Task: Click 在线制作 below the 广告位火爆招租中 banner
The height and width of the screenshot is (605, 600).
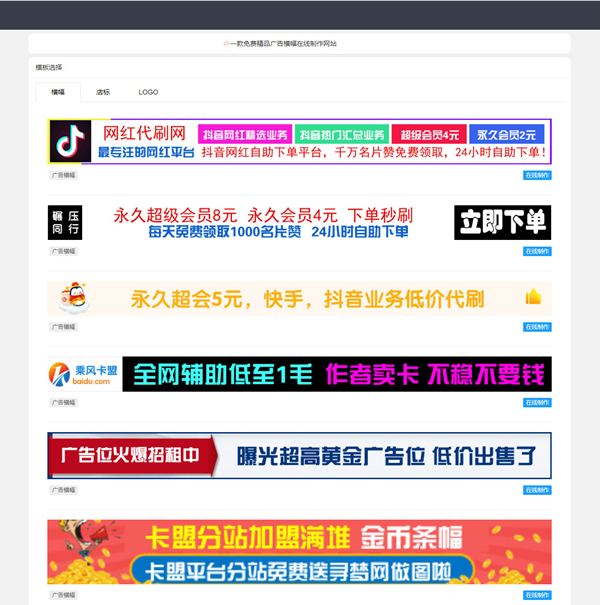Action: [537, 490]
